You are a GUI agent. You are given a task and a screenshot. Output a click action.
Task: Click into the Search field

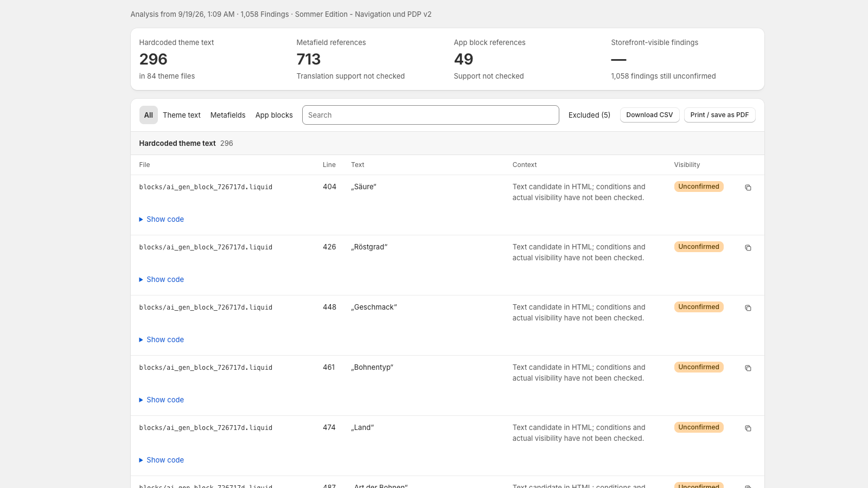[x=431, y=115]
